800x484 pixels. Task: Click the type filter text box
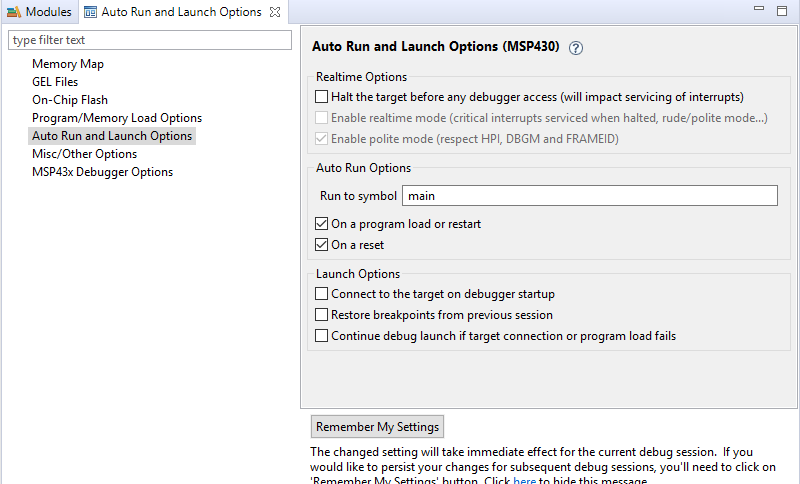(150, 40)
